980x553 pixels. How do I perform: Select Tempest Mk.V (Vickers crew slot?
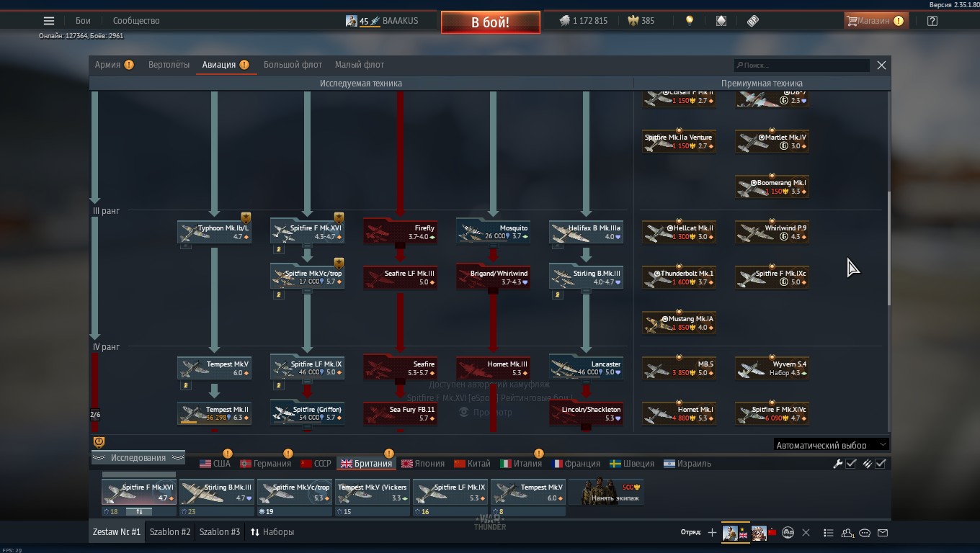[x=373, y=493]
